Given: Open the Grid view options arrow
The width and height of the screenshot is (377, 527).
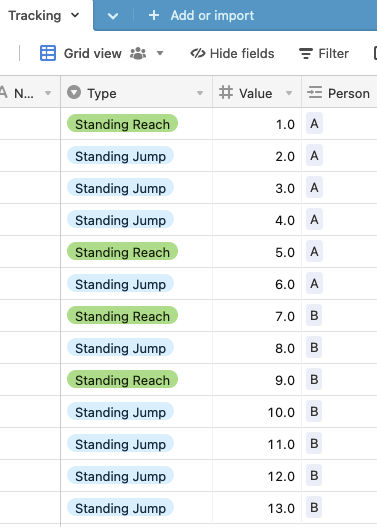Looking at the screenshot, I should [160, 53].
